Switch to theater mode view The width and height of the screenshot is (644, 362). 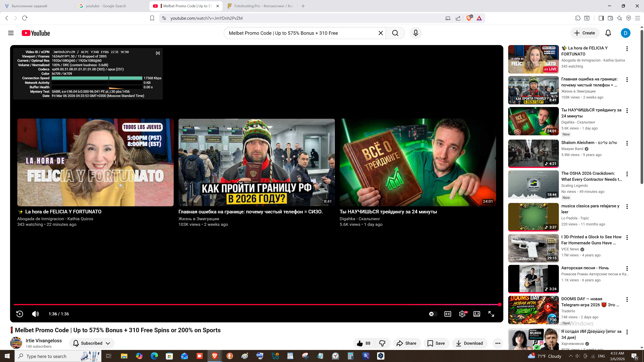[x=477, y=314]
